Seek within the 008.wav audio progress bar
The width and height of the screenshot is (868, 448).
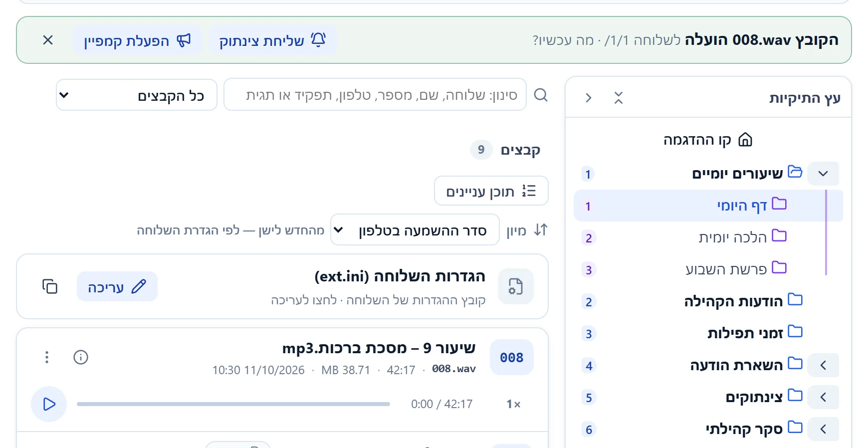[233, 404]
